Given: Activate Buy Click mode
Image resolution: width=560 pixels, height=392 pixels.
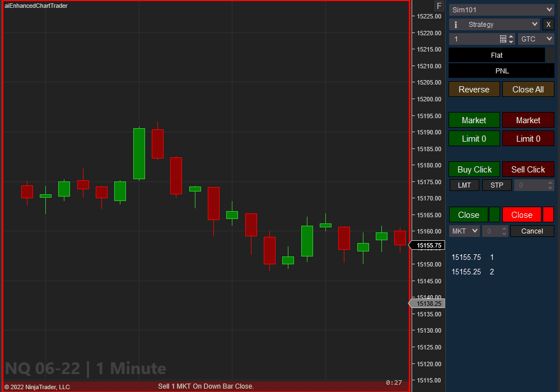Looking at the screenshot, I should pyautogui.click(x=474, y=169).
